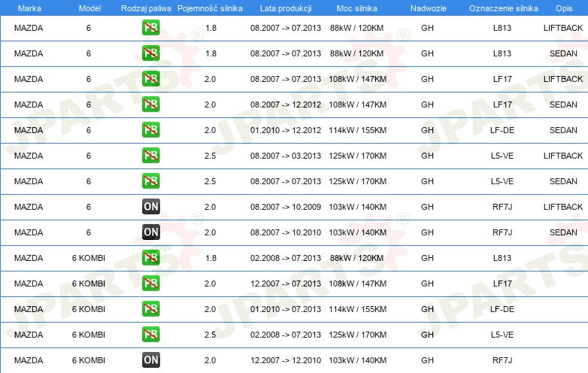Click the 'Marka' column header
Screen dimensions: 588x373
tap(29, 8)
